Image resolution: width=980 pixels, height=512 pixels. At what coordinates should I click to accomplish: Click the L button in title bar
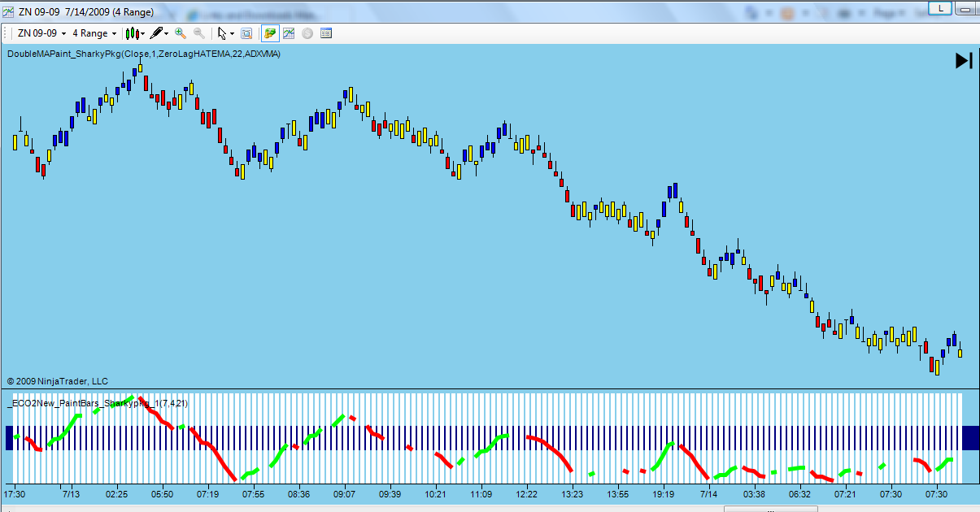click(941, 7)
